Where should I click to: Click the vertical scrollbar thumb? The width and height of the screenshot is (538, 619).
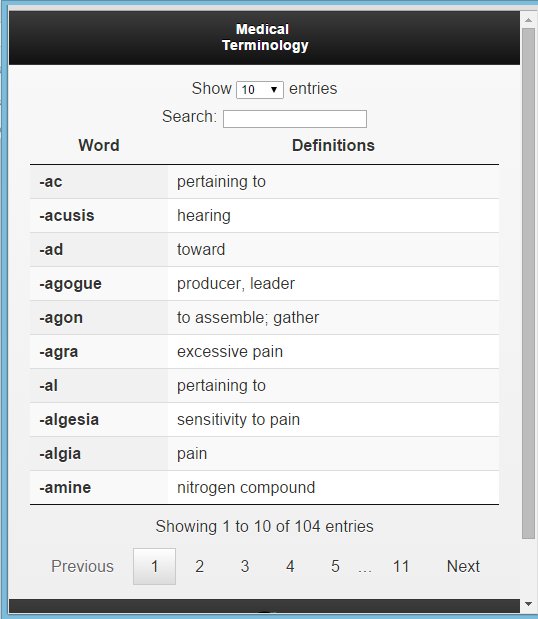point(529,283)
